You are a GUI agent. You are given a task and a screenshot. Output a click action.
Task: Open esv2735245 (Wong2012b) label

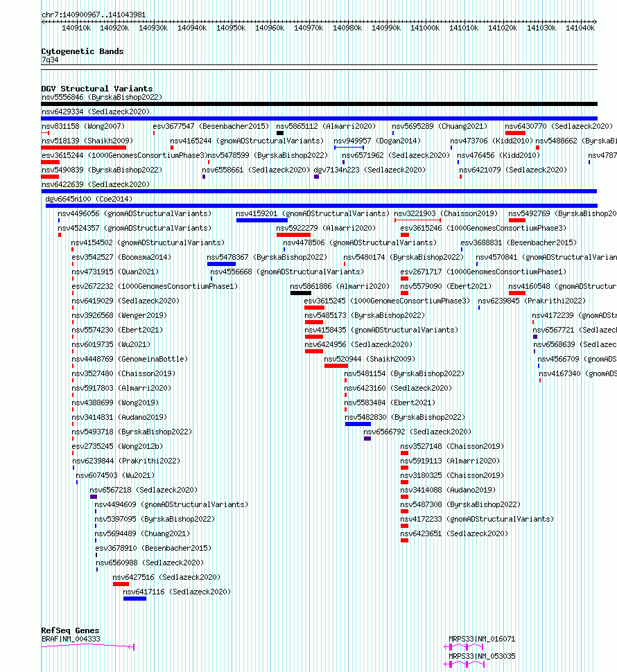point(117,446)
